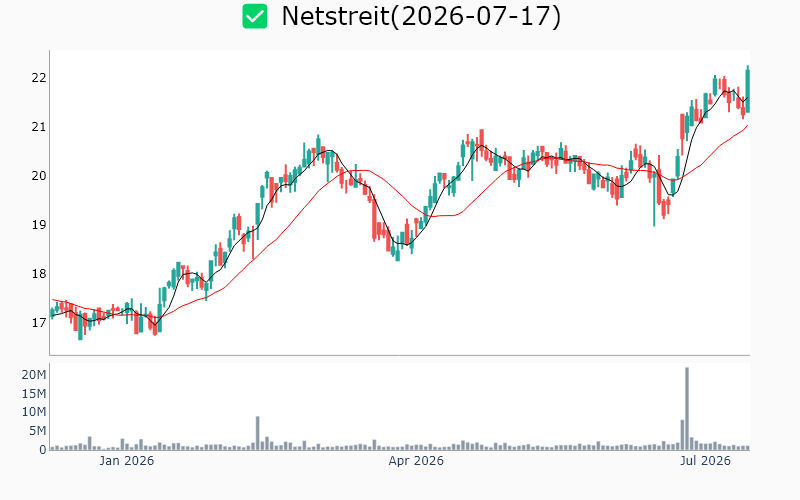Click the Jan 2026 x-axis label

127,461
